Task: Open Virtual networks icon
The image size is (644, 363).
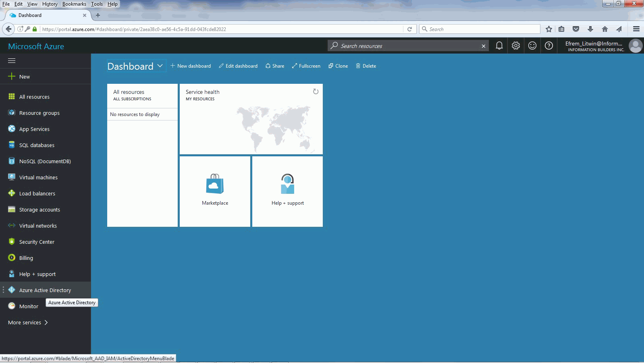Action: click(12, 226)
